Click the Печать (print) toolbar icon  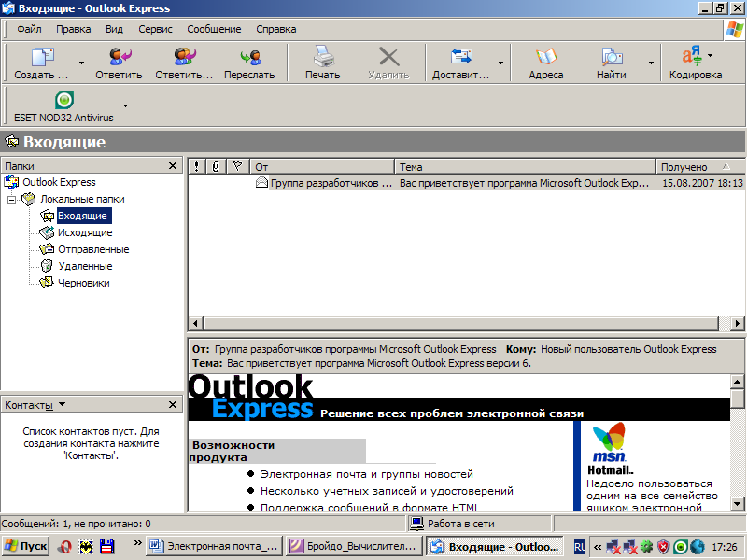pos(323,56)
